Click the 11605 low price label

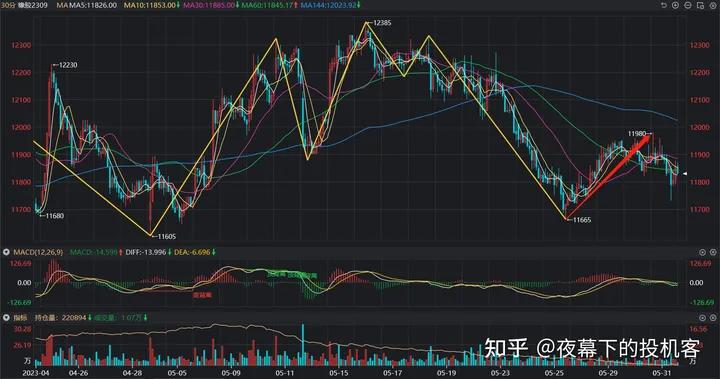[167, 237]
